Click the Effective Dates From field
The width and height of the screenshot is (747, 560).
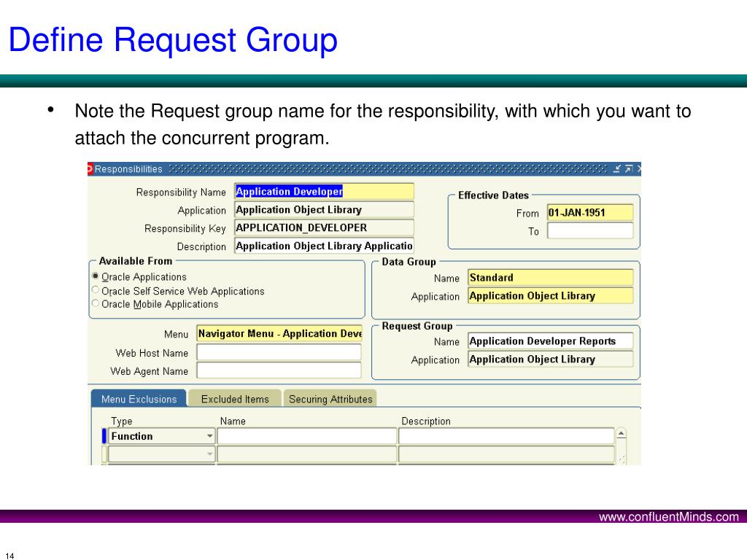tap(590, 212)
